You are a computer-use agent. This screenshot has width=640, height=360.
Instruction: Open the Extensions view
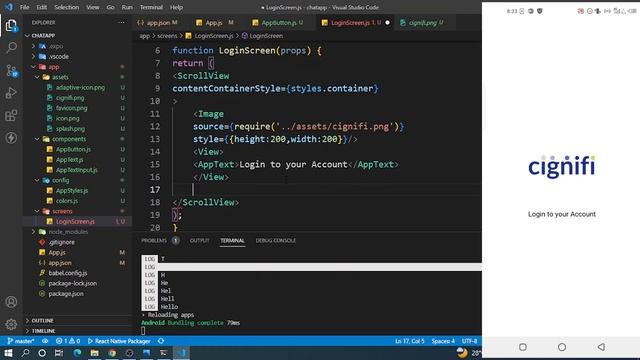click(x=11, y=116)
